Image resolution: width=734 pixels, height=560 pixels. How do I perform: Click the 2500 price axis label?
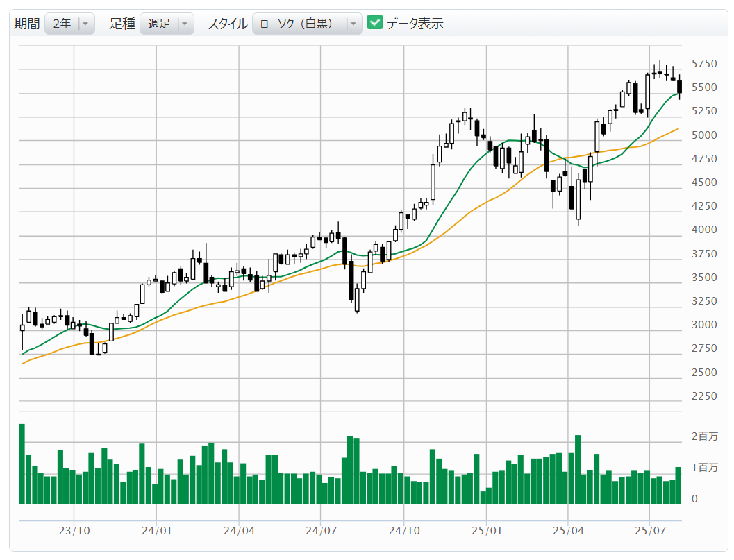(704, 373)
